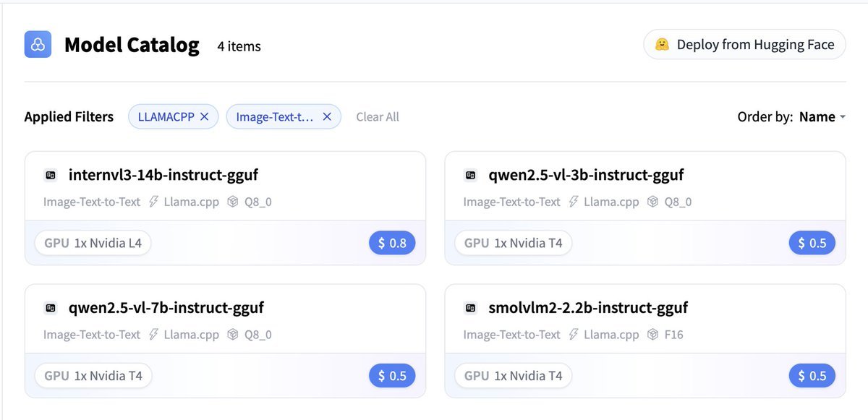
Task: Click the Order by dropdown caret arrow
Action: tap(843, 117)
